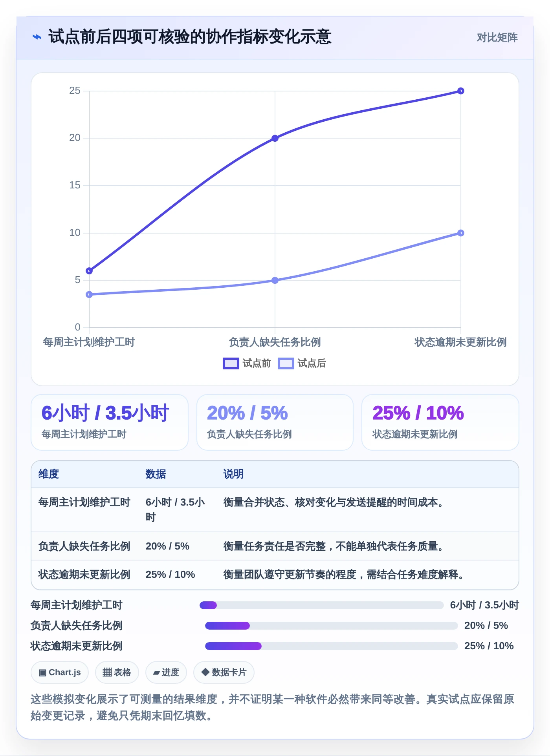Click the 进度 chip
Screen dimensions: 550x756
point(166,672)
